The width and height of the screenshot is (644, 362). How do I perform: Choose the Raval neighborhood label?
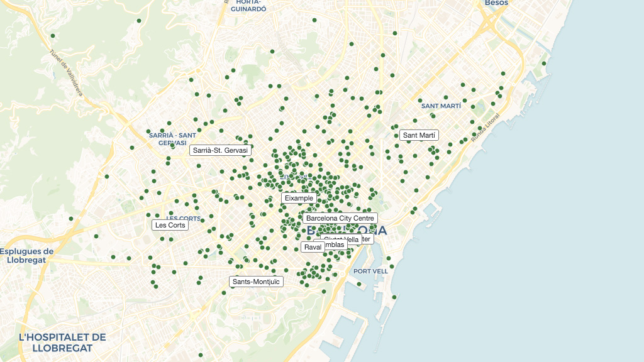pos(313,247)
